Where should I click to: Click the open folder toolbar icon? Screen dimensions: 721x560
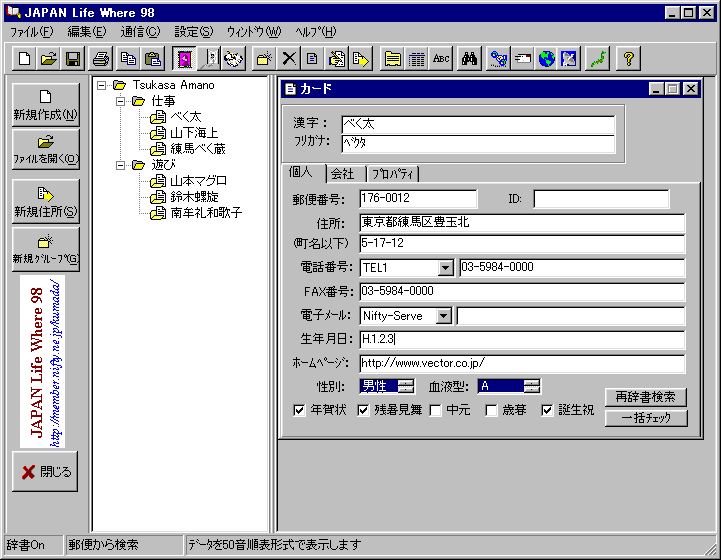48,59
